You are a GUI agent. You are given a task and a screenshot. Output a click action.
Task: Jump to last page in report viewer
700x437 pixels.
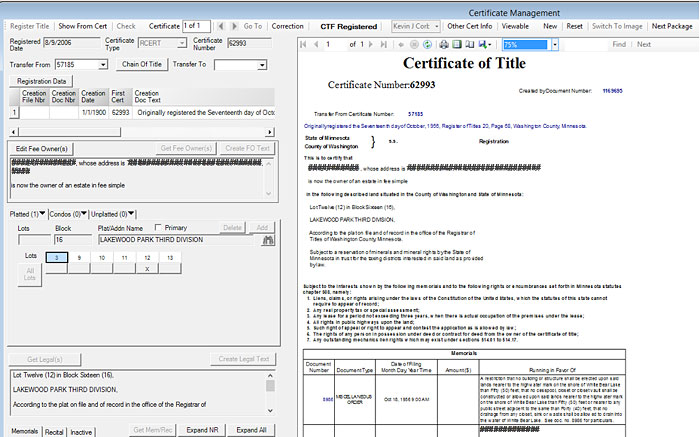[x=383, y=44]
